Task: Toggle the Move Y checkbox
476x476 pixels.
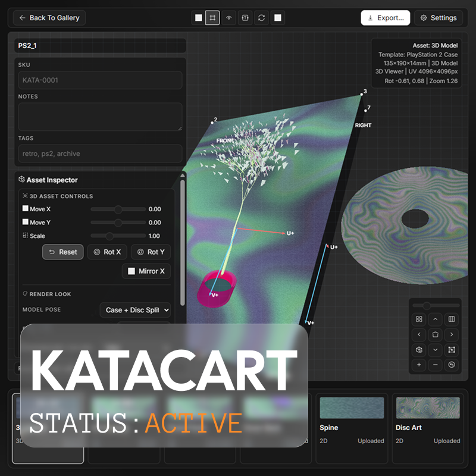Action: [x=26, y=222]
